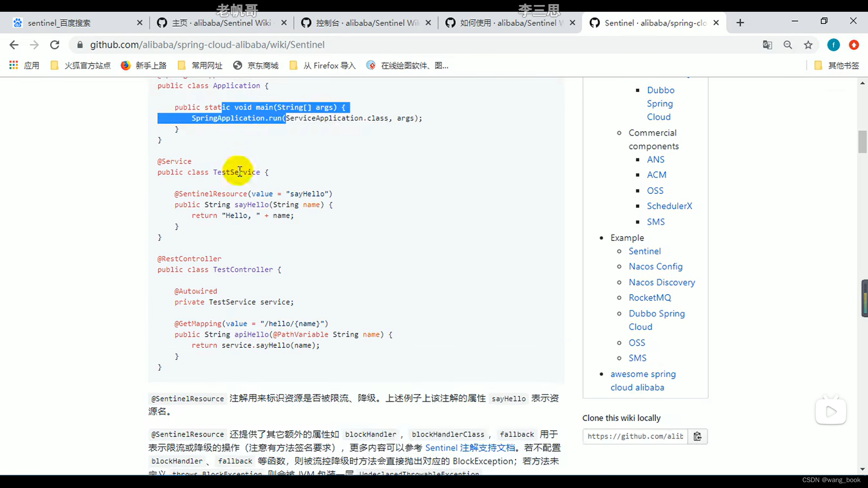Open the zoom magnifier in address bar
868x488 pixels.
tap(788, 45)
